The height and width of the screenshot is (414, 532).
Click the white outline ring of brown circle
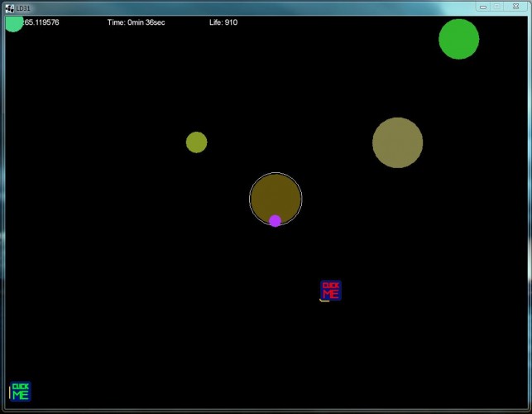(x=276, y=173)
